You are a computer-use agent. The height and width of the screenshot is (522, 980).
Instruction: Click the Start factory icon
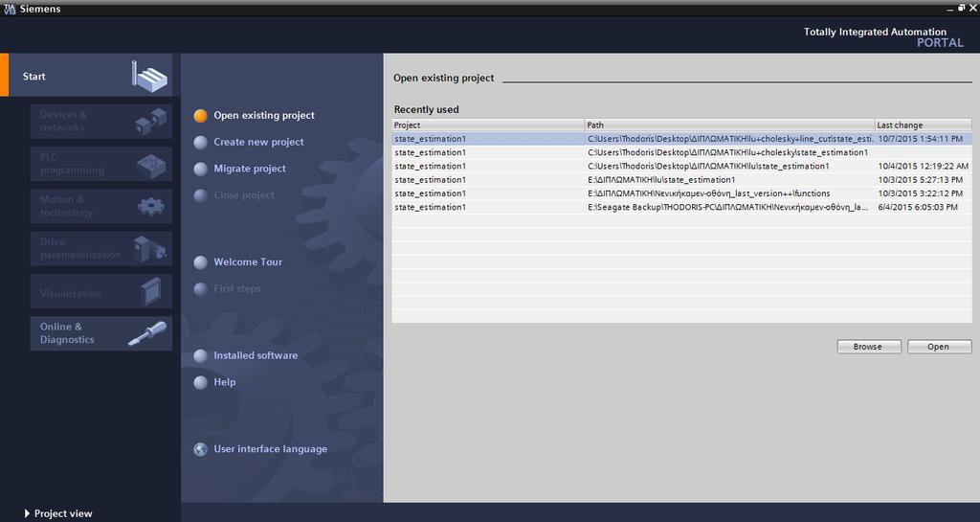coord(150,77)
